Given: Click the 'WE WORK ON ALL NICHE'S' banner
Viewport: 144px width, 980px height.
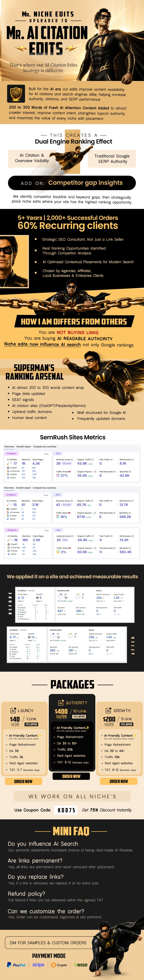Looking at the screenshot, I should [72, 796].
